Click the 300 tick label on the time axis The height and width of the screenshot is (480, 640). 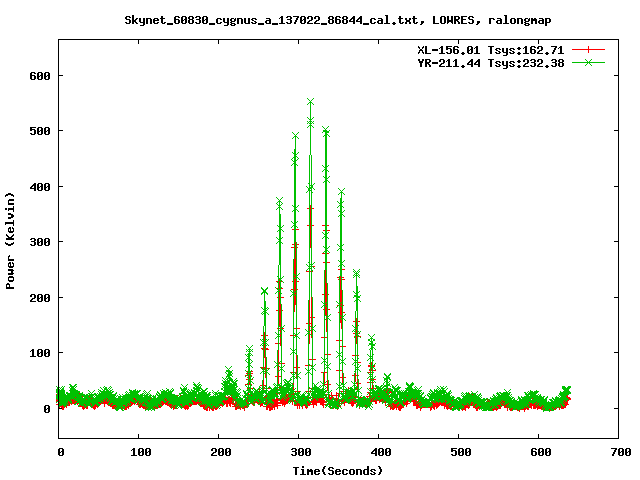click(x=301, y=452)
